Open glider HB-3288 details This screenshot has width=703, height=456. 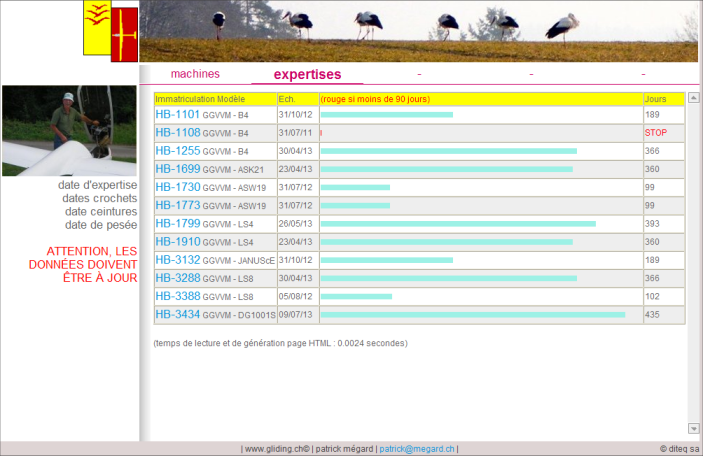pyautogui.click(x=178, y=278)
